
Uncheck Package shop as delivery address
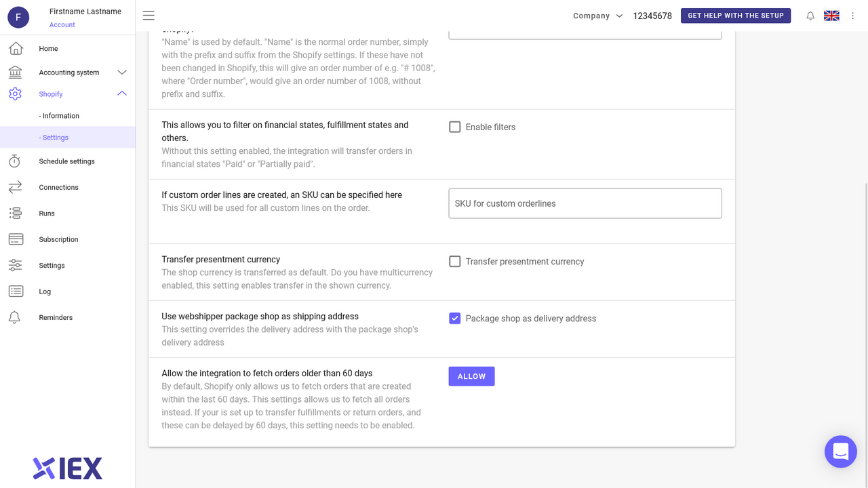(455, 318)
